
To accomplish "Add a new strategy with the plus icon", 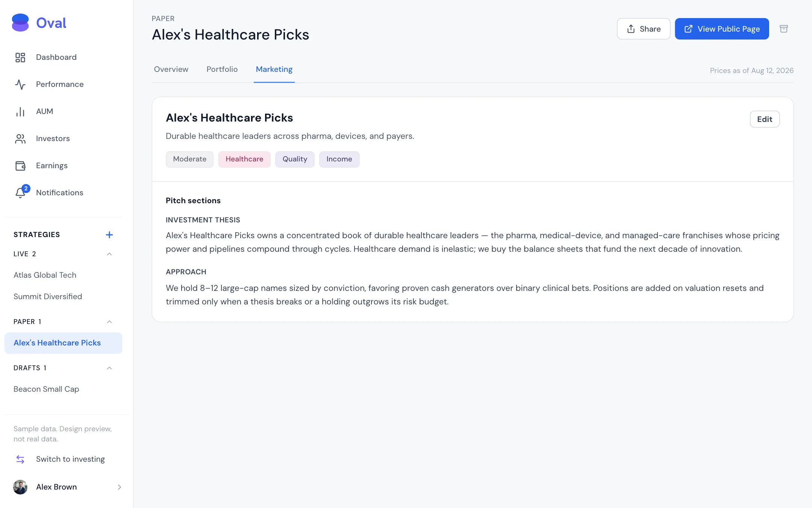I will click(x=109, y=235).
